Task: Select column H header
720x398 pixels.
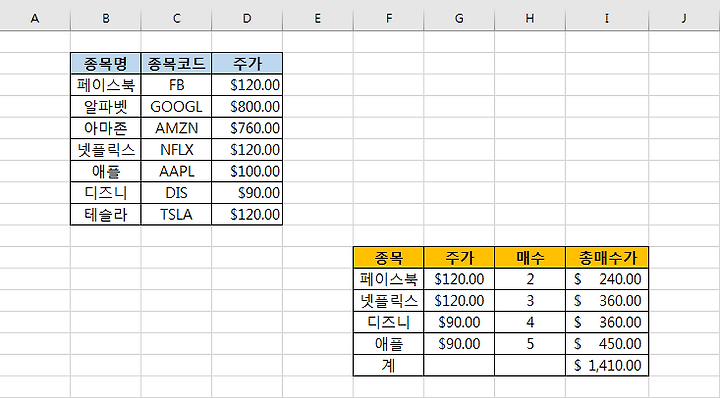Action: (530, 18)
